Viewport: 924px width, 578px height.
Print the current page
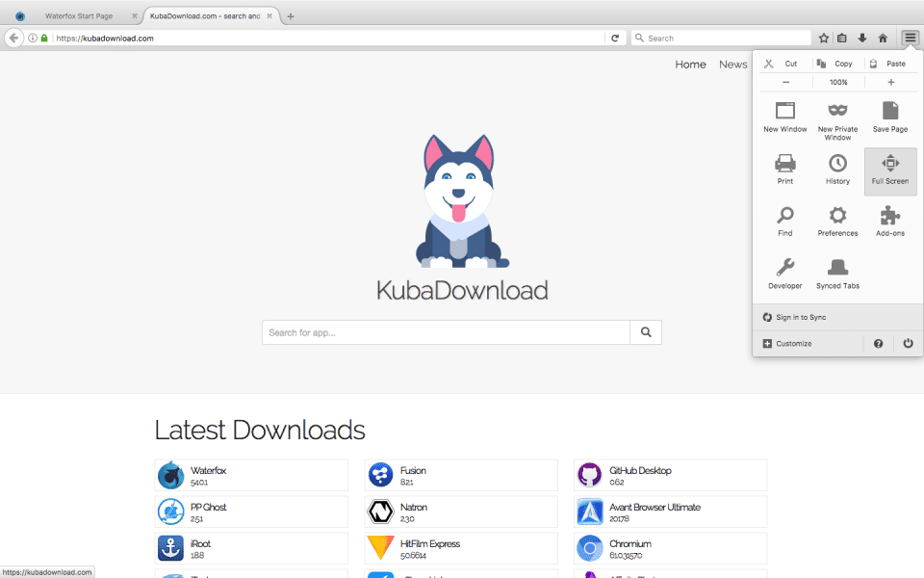pyautogui.click(x=785, y=170)
